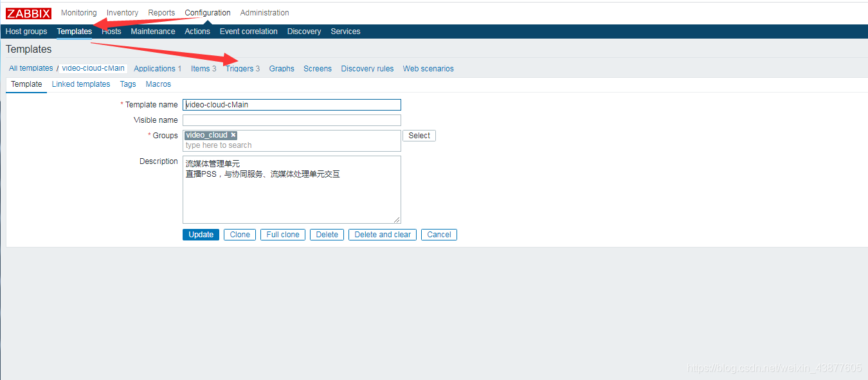Click into the Description text area
This screenshot has height=380, width=868.
(x=292, y=190)
